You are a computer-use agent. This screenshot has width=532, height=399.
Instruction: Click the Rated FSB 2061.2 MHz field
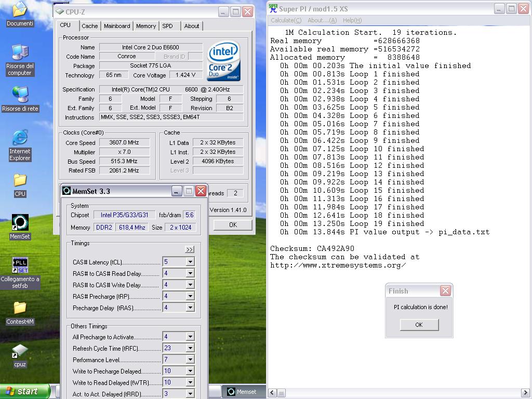[x=124, y=170]
